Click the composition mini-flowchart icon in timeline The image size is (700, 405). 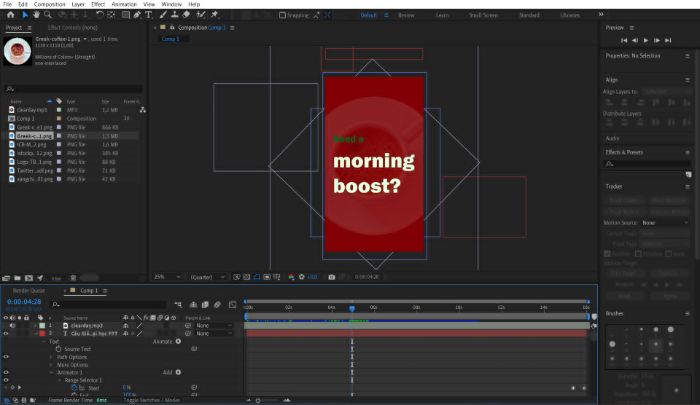pos(178,305)
